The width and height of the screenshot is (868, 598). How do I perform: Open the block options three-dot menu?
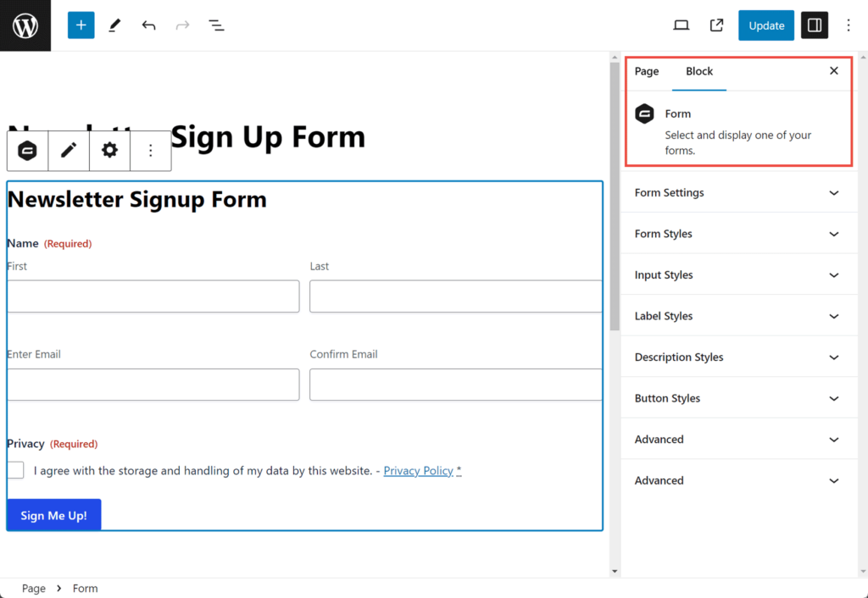[150, 150]
